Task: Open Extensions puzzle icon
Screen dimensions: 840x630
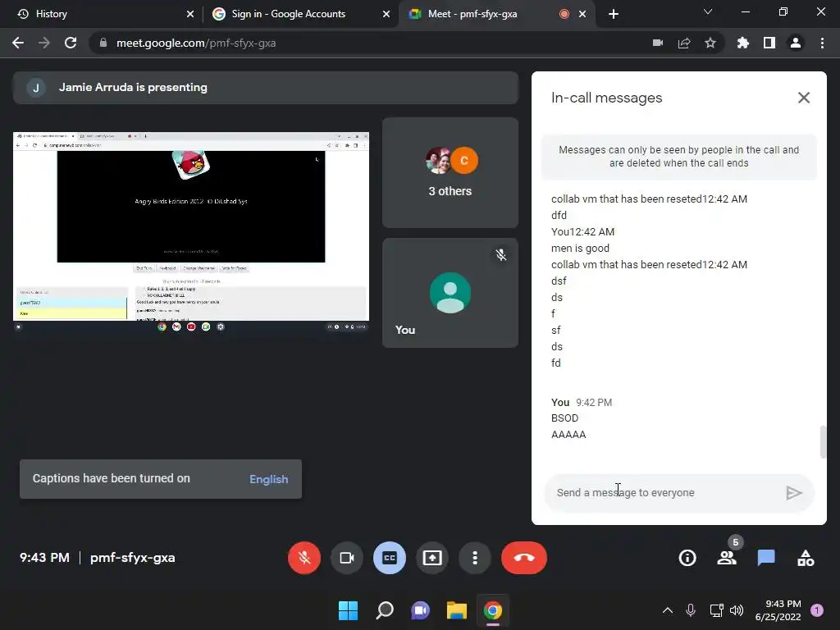Action: 742,43
